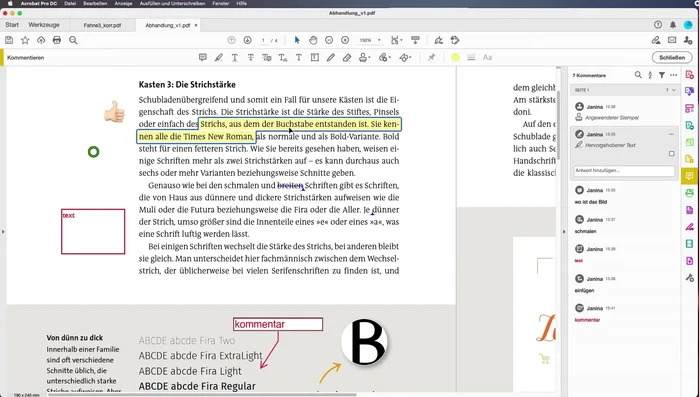Open the drawing shapes dropdown
Screen dimensions: 699x397
pyautogui.click(x=405, y=57)
